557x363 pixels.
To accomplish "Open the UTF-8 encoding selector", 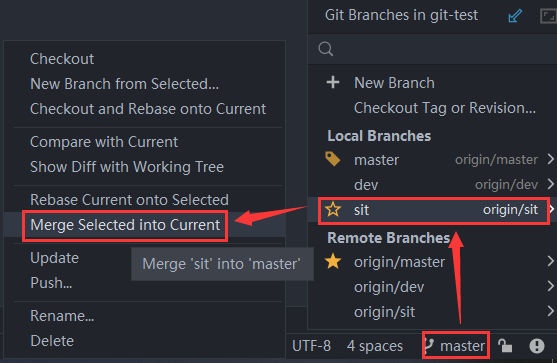I will pyautogui.click(x=311, y=346).
